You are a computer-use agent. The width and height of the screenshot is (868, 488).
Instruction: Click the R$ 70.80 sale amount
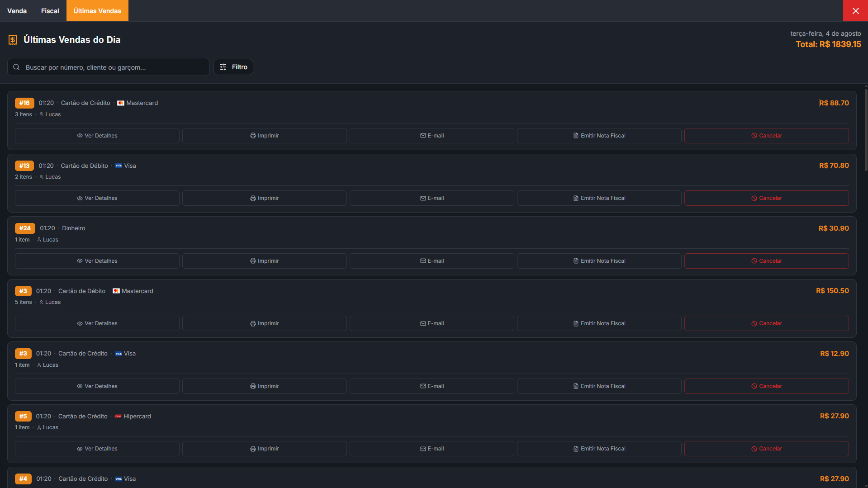pos(834,166)
